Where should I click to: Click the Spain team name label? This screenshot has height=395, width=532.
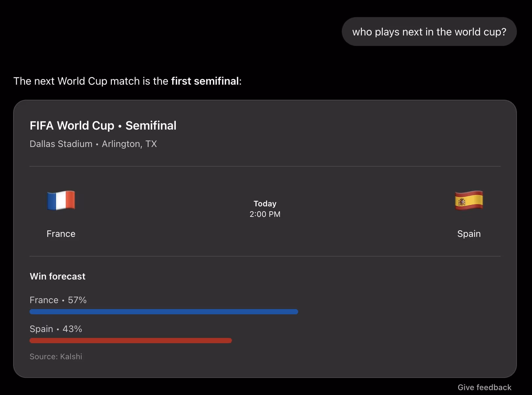click(469, 234)
